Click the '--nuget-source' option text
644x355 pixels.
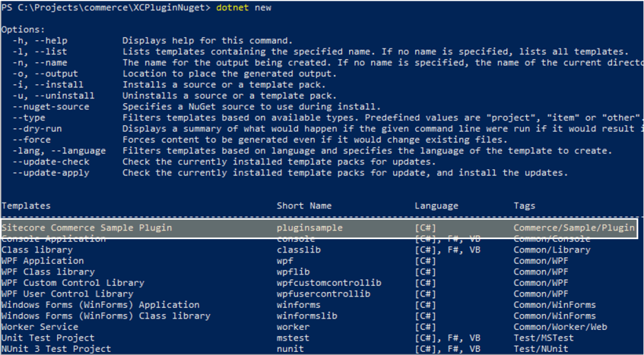[51, 107]
